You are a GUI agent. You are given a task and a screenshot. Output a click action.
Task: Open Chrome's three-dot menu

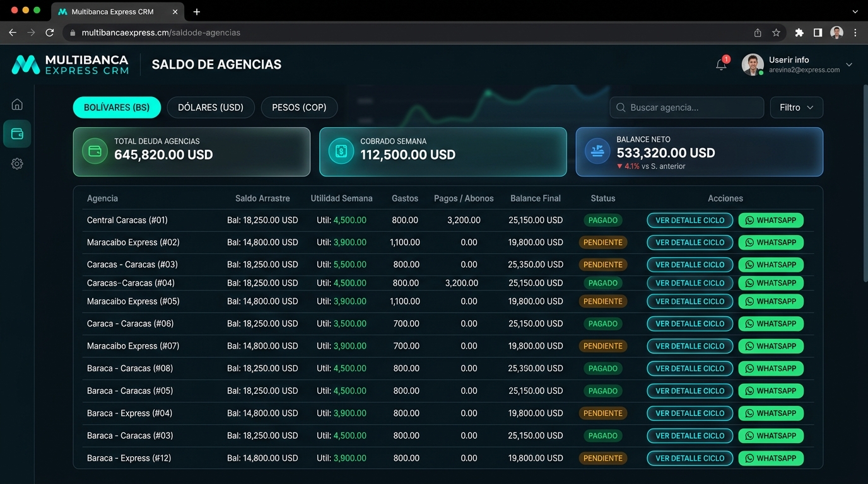(855, 32)
